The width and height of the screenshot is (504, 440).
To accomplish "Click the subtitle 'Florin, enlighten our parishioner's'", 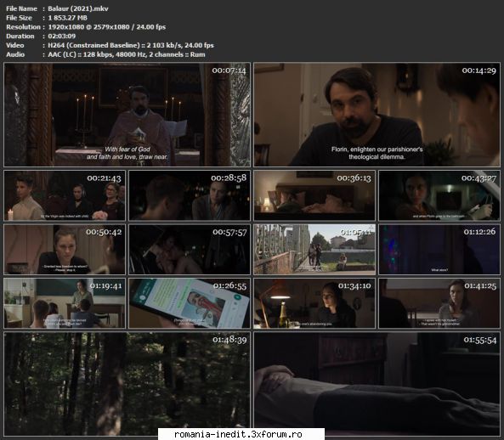I will click(x=377, y=149).
